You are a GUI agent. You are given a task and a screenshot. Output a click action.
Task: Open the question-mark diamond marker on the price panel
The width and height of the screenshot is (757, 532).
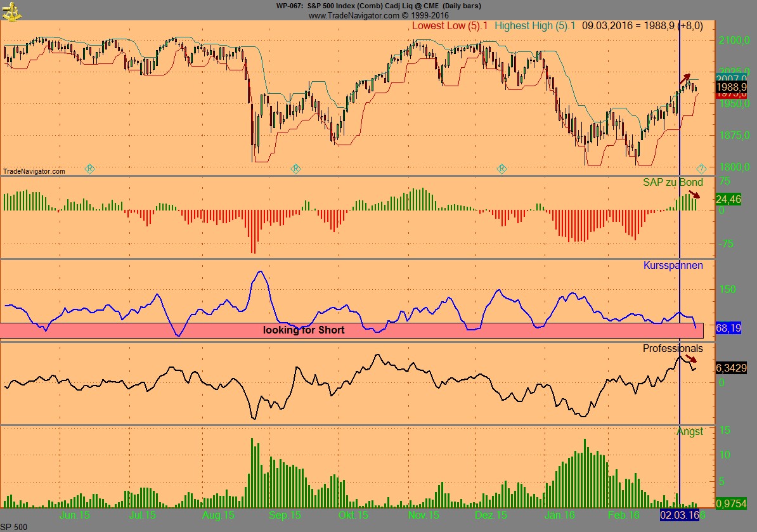click(x=702, y=169)
